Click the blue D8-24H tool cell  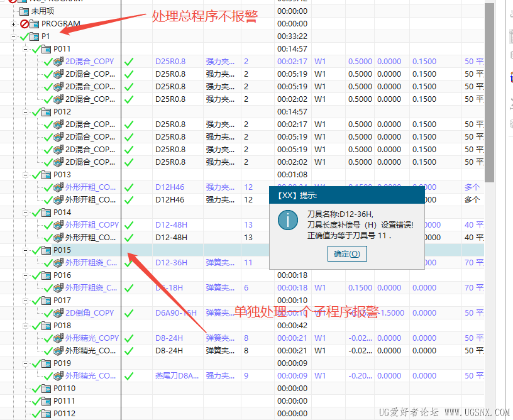[x=169, y=338]
